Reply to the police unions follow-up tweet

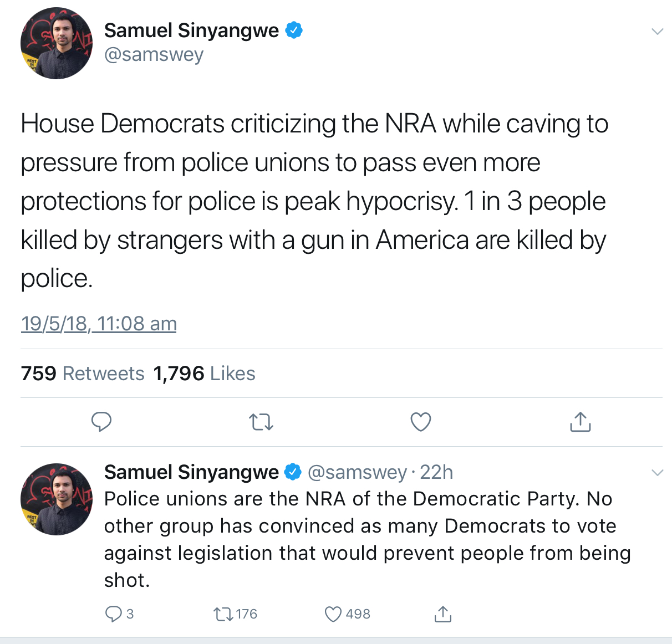[119, 614]
